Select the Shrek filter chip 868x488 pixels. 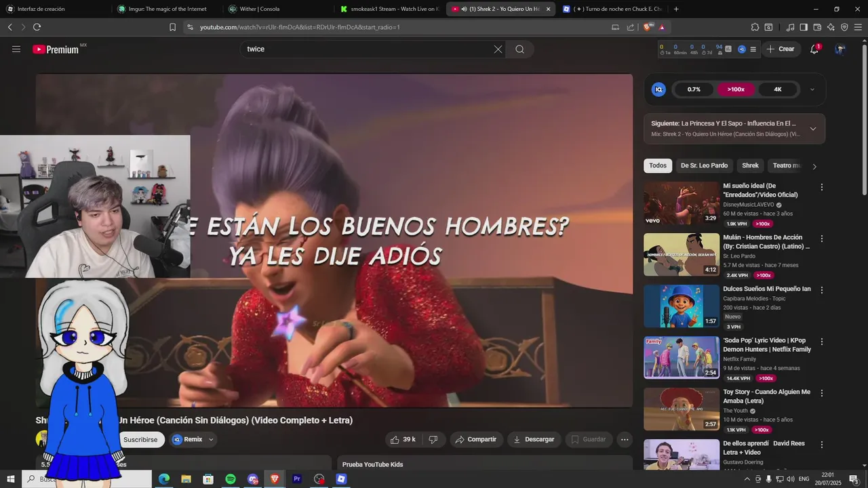(750, 165)
